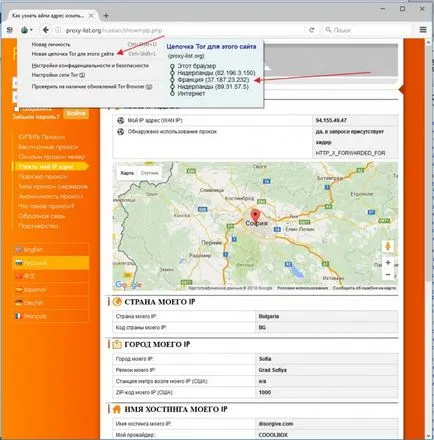Toggle the remember-me checkbox above 'Забыли пароль?'
Viewport: 434px width, 440px height.
(17, 109)
